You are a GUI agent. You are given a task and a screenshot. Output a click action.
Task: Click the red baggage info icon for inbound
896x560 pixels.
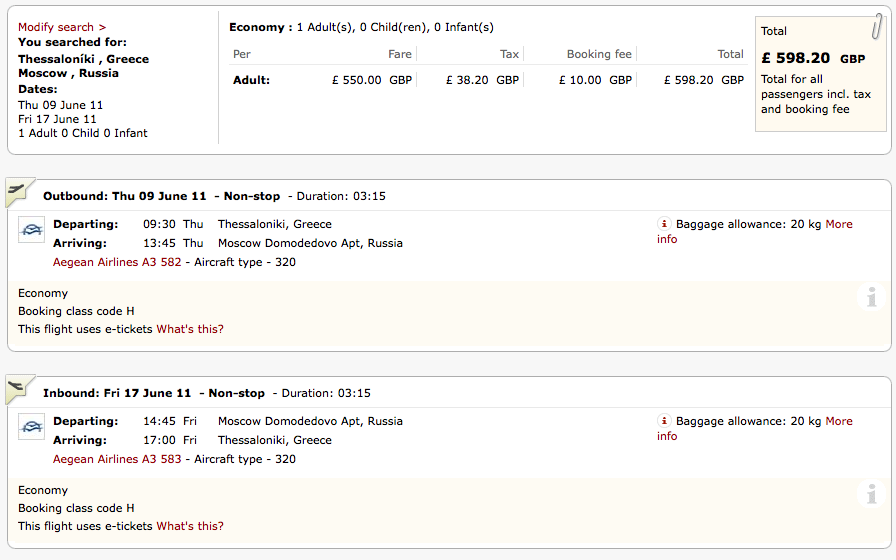pos(663,421)
